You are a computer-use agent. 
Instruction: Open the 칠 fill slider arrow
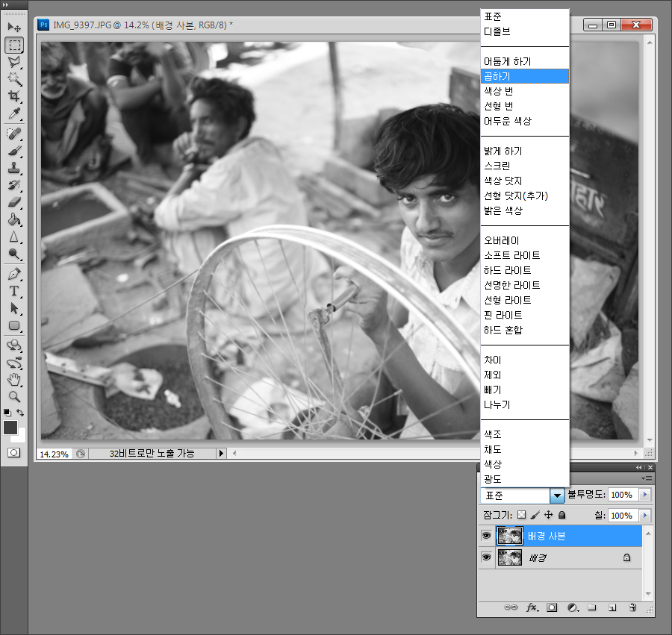click(645, 515)
